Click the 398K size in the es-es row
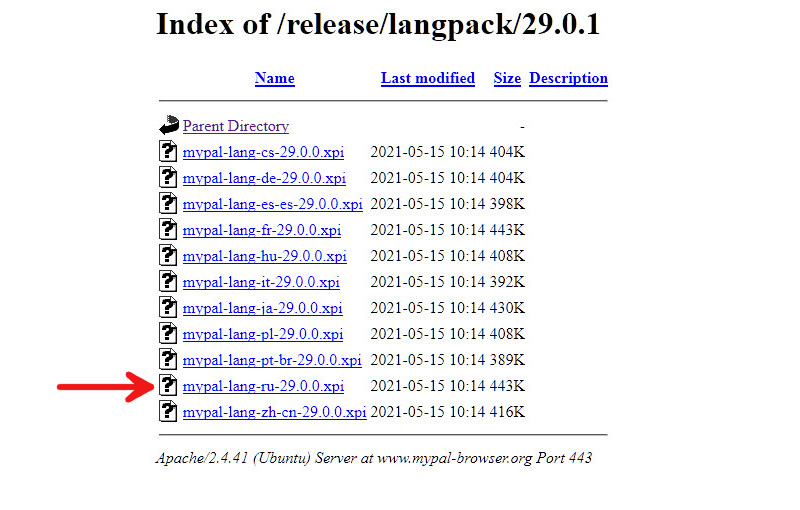The image size is (800, 510). (507, 204)
